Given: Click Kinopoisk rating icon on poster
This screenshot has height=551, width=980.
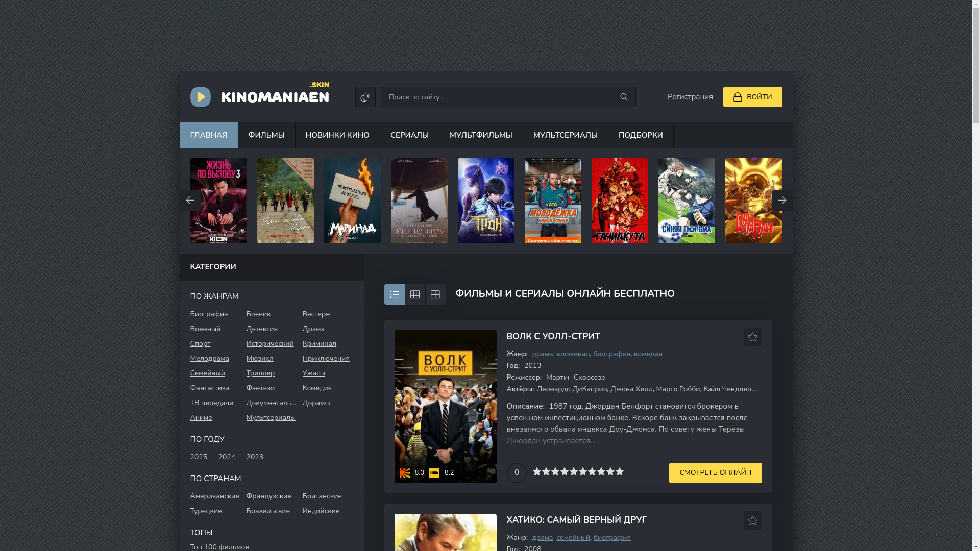Looking at the screenshot, I should pos(405,473).
